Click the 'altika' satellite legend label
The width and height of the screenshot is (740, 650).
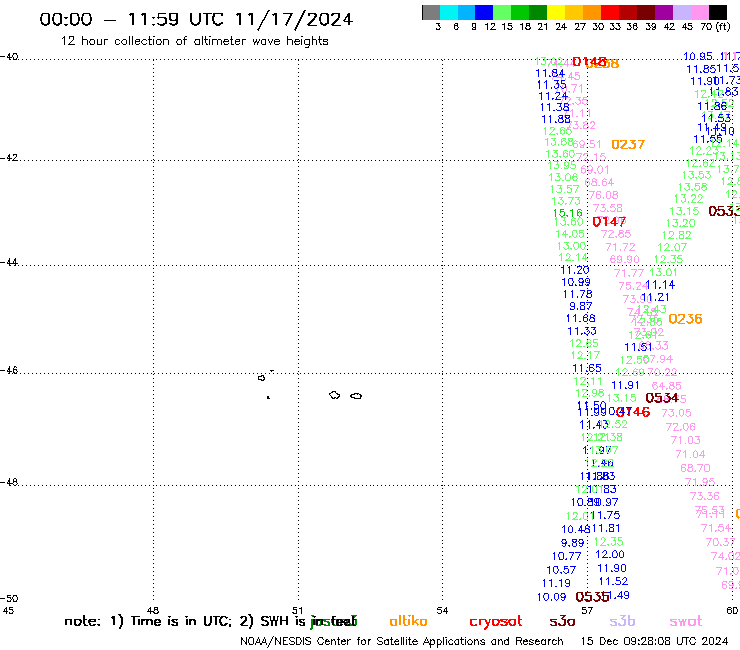coord(408,621)
